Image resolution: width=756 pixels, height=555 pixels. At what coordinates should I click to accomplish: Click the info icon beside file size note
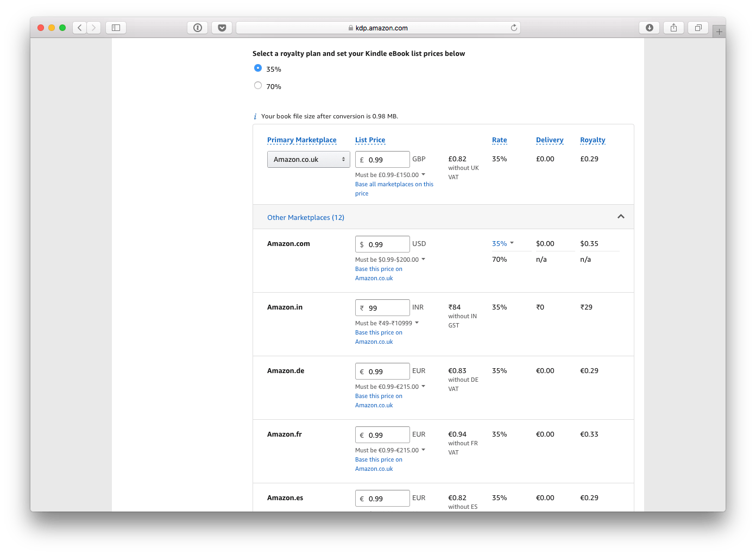click(255, 117)
